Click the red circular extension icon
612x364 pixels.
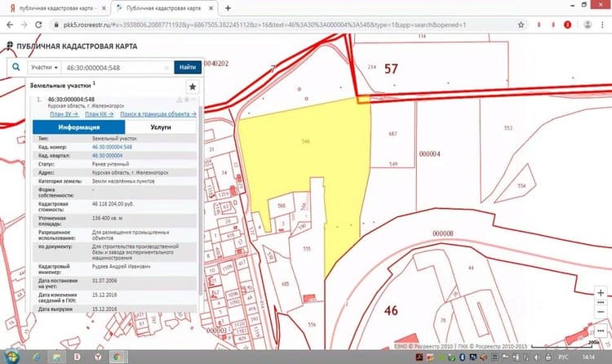click(567, 24)
